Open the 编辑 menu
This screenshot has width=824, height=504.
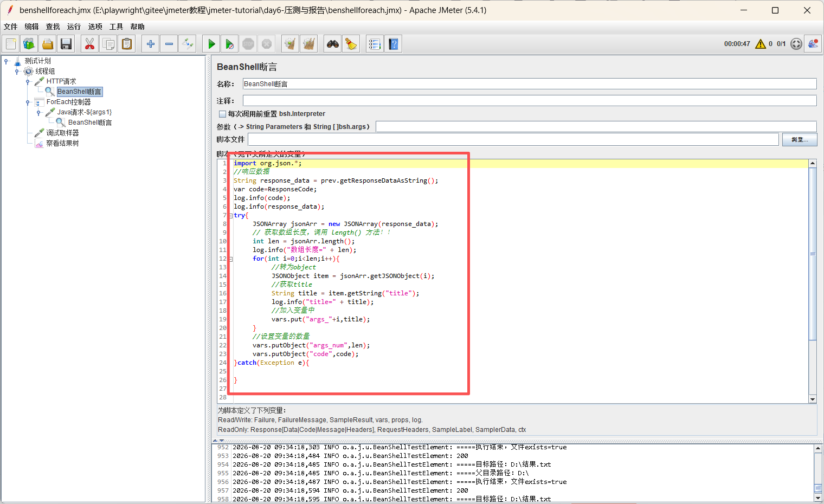coord(31,27)
